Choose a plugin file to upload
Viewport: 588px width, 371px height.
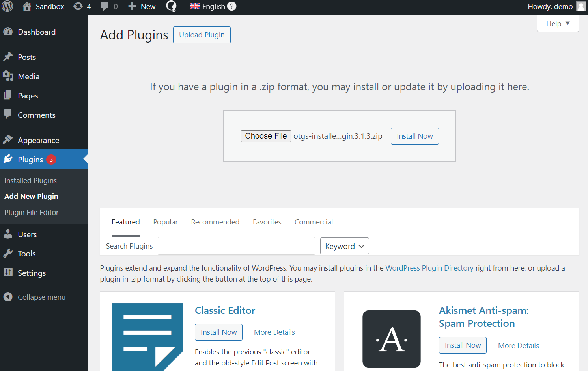[266, 136]
